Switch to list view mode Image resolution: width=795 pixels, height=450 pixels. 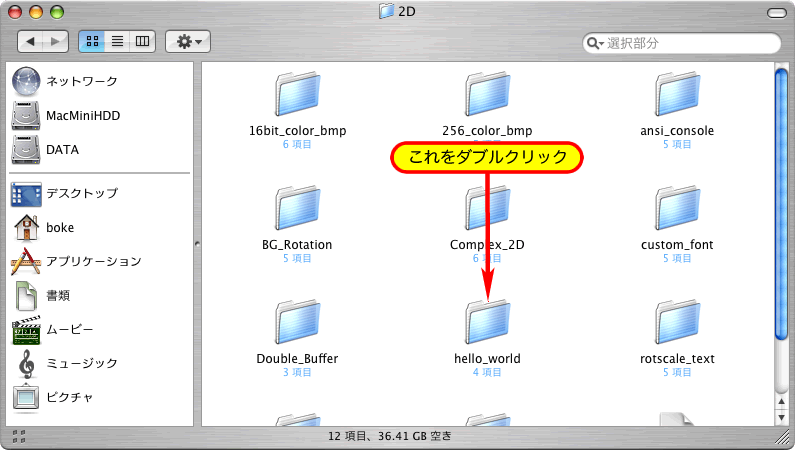point(118,42)
